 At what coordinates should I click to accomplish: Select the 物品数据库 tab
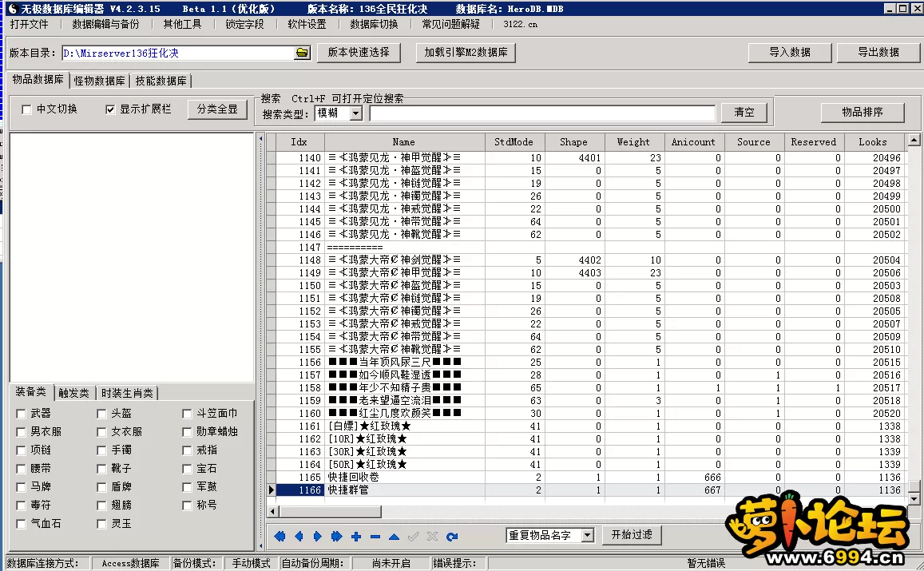38,80
